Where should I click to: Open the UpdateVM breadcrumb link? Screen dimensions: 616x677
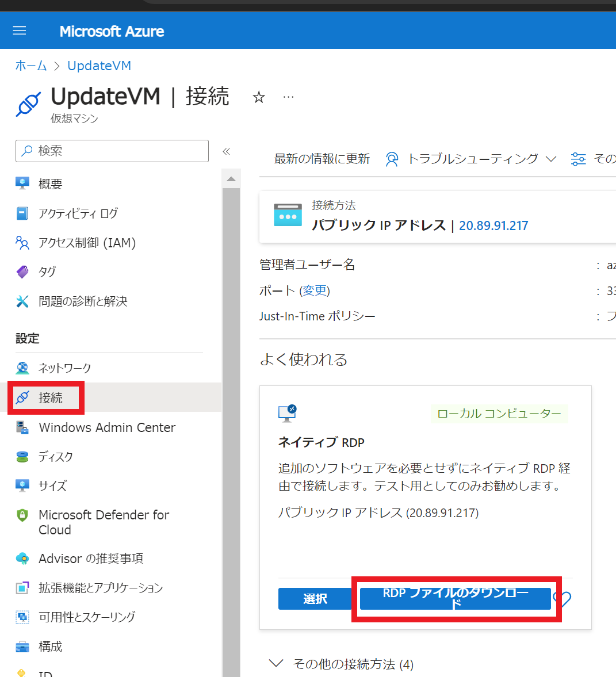99,66
